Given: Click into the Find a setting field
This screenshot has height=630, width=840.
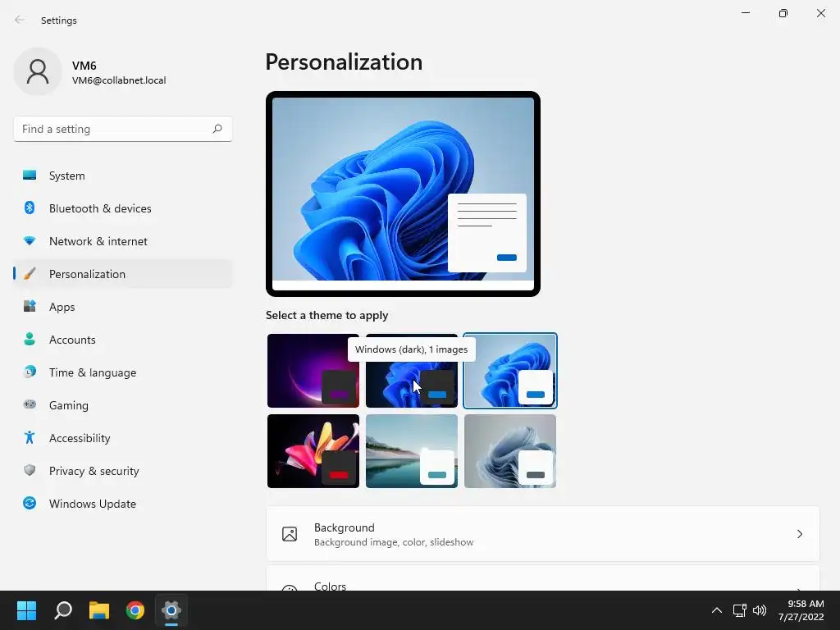Looking at the screenshot, I should click(123, 129).
